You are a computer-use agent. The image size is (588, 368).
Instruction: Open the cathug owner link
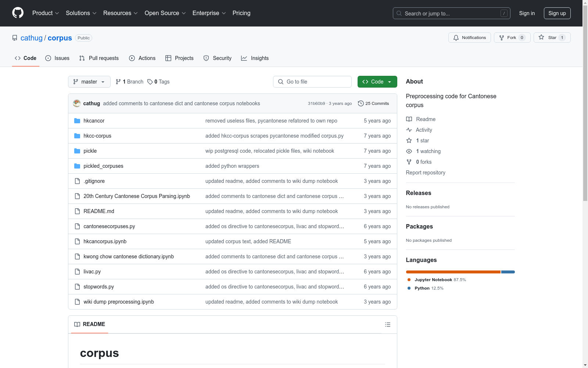[32, 38]
